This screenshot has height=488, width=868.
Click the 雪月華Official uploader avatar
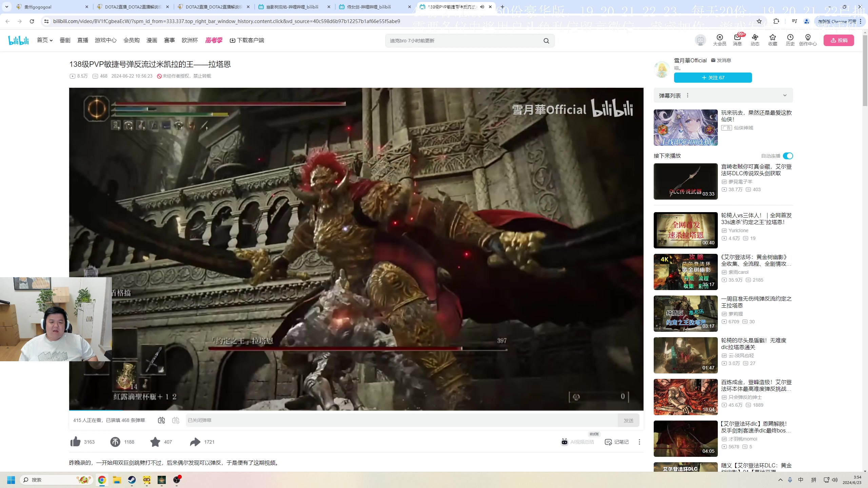click(662, 69)
